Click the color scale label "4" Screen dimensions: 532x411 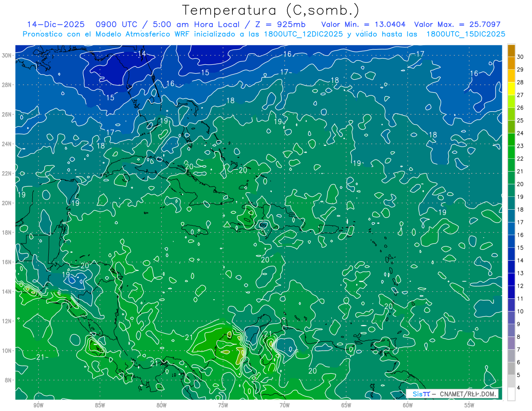(x=519, y=388)
